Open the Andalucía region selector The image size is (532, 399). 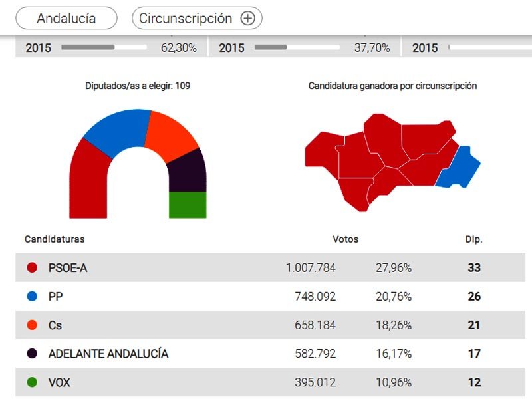click(x=66, y=19)
